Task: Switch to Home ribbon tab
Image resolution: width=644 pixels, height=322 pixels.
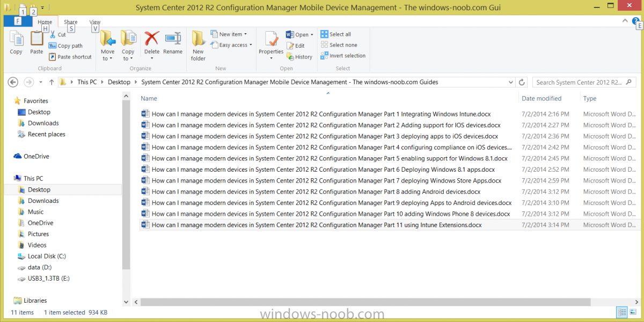Action: pyautogui.click(x=45, y=22)
